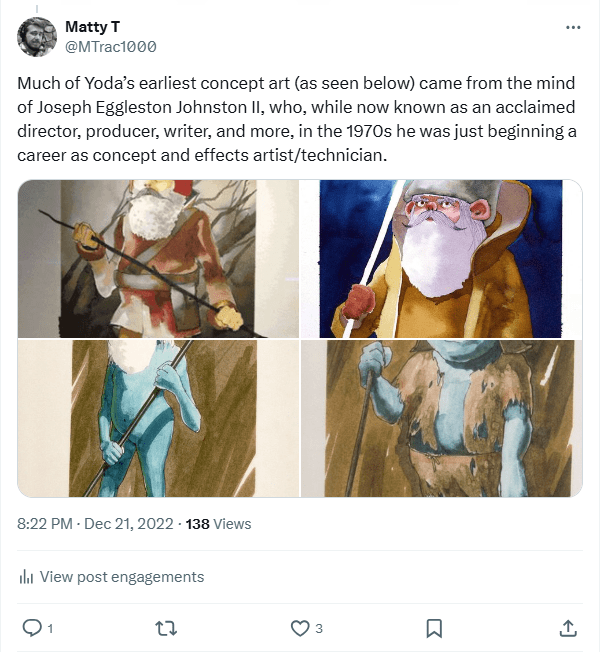Share the post via upload arrow icon
603x652 pixels.
pos(567,628)
